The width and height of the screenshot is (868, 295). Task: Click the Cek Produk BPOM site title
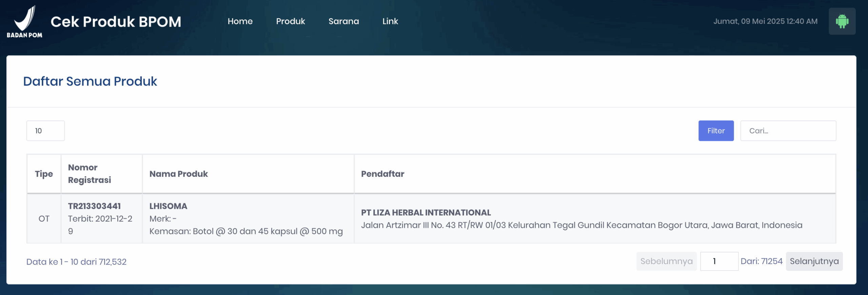tap(116, 22)
